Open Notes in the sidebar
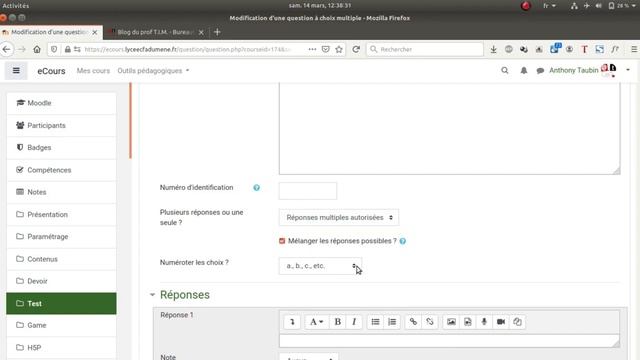640x360 pixels. 61,192
